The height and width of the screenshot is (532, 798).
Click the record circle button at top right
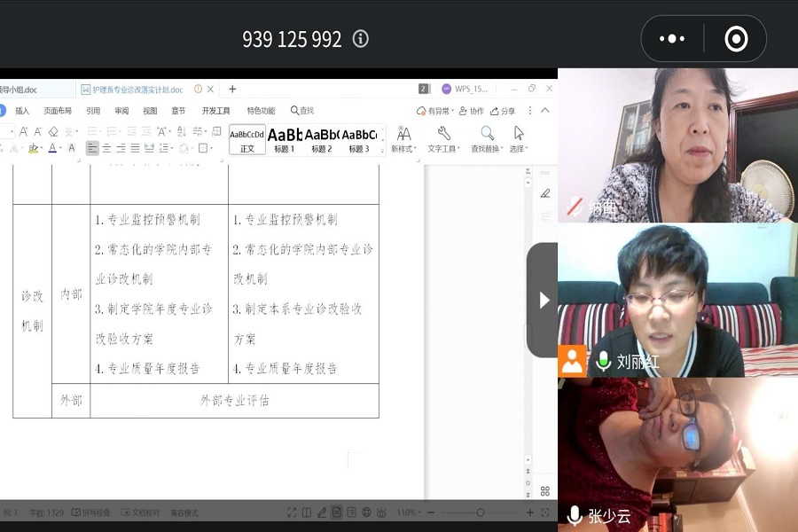pyautogui.click(x=735, y=39)
